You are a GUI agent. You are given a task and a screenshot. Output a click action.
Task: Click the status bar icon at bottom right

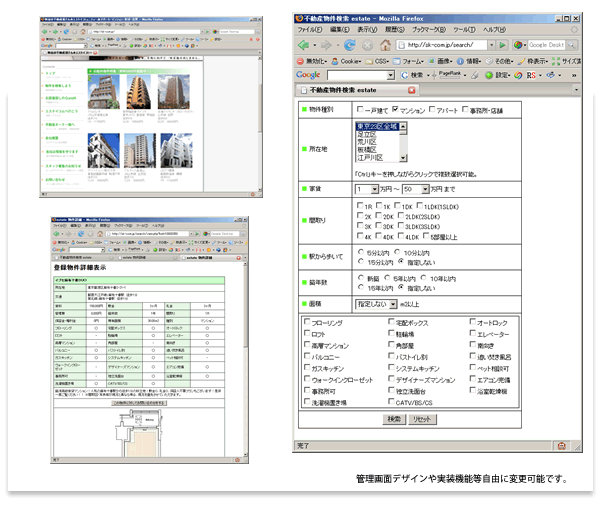coord(562,446)
